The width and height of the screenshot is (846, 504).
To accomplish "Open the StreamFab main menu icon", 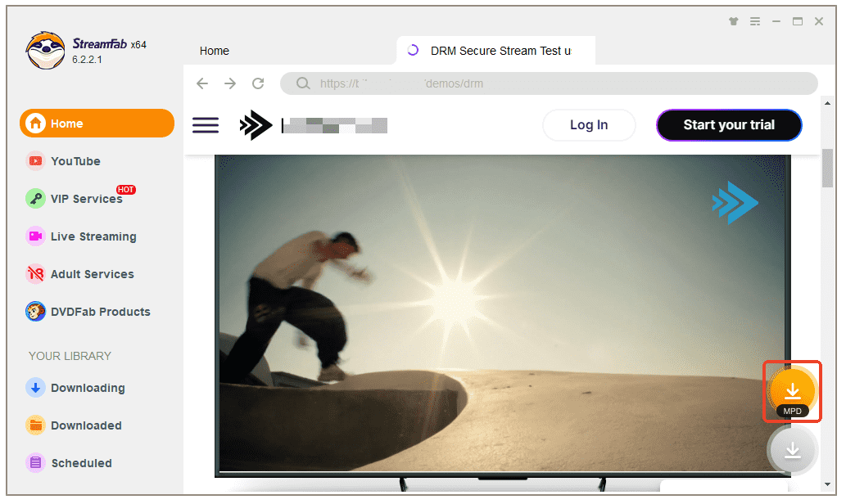I will point(755,21).
